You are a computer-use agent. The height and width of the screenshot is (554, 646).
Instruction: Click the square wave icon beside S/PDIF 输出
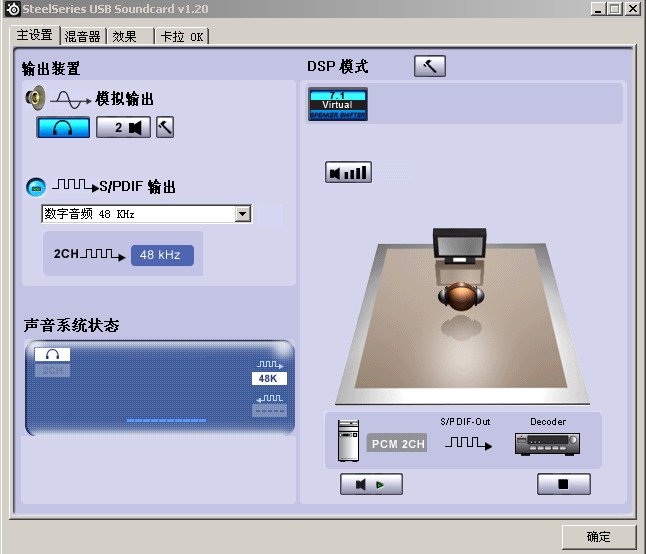[x=75, y=185]
